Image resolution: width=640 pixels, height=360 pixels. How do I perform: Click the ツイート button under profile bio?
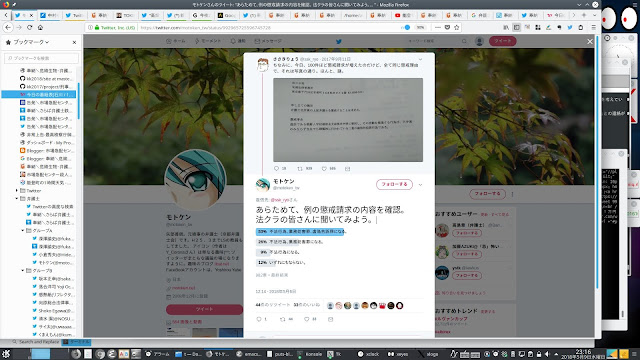204,309
